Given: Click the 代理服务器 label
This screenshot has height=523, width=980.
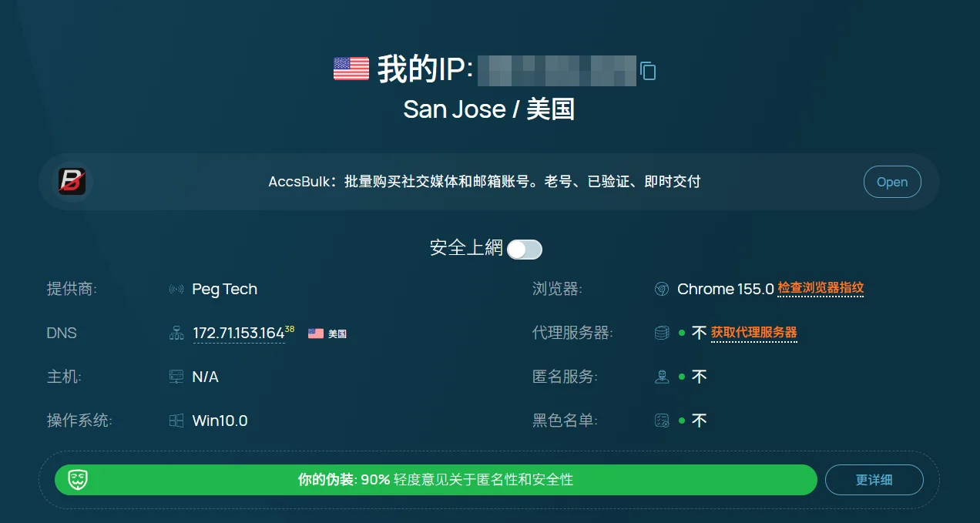Looking at the screenshot, I should point(572,334).
